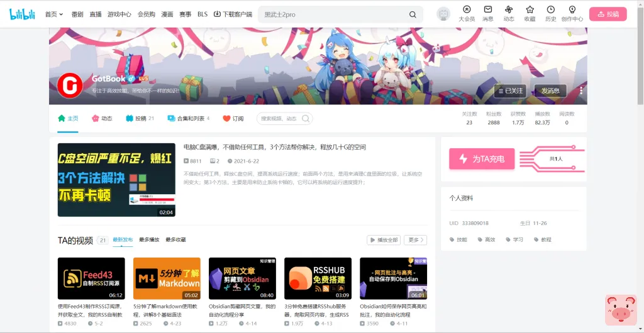The height and width of the screenshot is (333, 644).
Task: Click the 发消息 button
Action: pos(550,90)
